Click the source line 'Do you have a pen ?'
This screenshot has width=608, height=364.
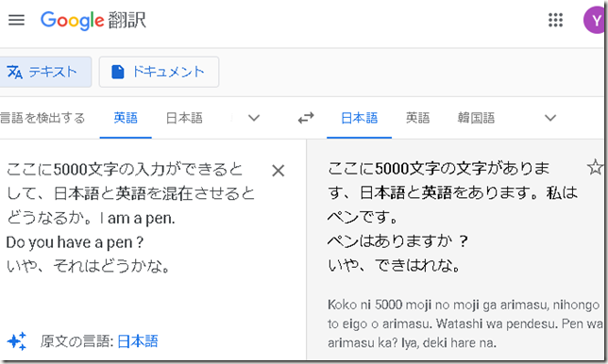[x=75, y=242]
